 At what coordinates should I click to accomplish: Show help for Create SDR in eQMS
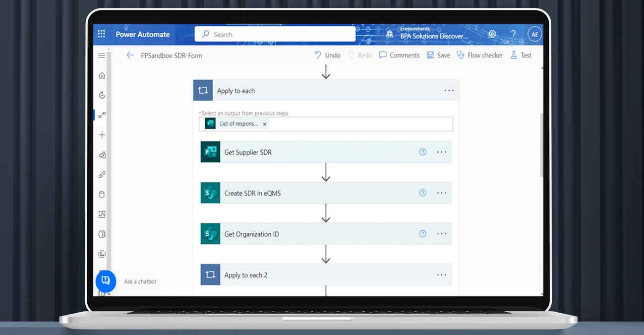[x=422, y=193]
